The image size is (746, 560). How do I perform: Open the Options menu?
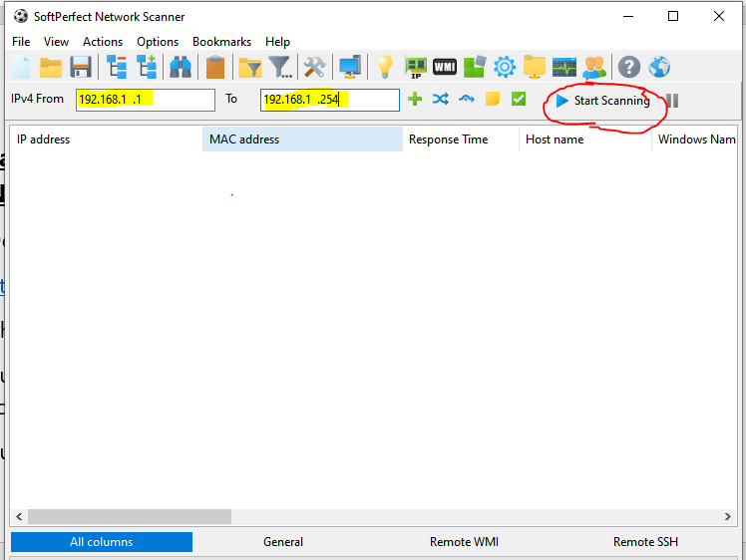click(x=158, y=42)
